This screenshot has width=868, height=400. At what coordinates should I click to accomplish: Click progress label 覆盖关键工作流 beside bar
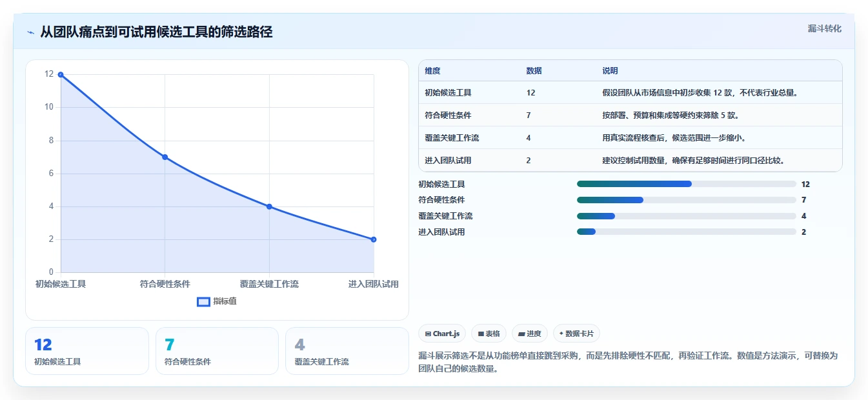pos(445,216)
